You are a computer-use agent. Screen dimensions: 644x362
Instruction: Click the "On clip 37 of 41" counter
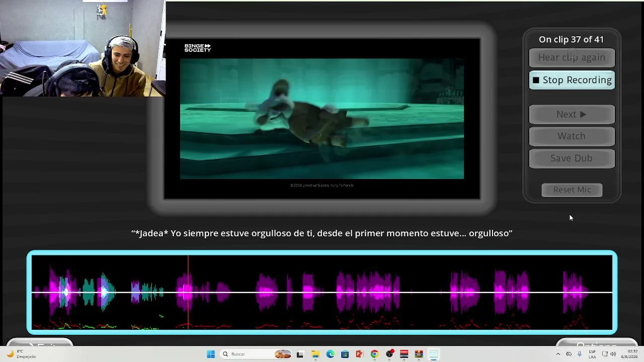point(571,39)
